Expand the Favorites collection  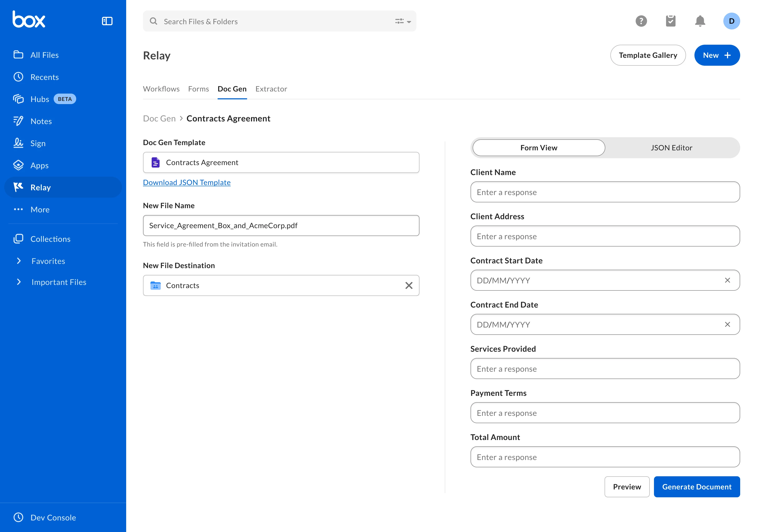click(19, 261)
